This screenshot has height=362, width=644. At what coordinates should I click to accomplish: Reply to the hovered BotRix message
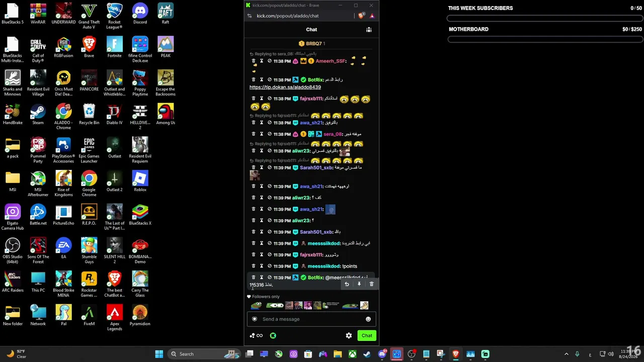pyautogui.click(x=347, y=285)
